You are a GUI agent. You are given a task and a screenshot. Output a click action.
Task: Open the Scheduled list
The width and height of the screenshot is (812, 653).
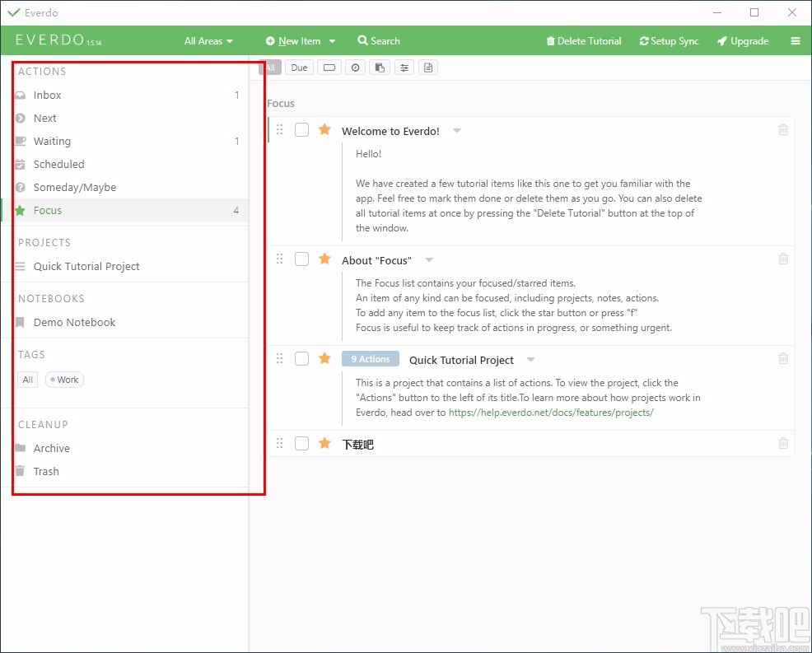click(x=124, y=164)
